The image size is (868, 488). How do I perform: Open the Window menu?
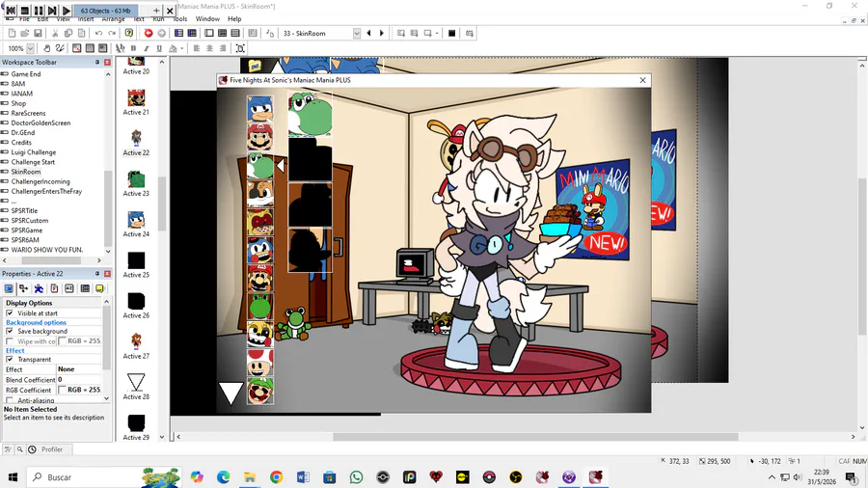207,19
